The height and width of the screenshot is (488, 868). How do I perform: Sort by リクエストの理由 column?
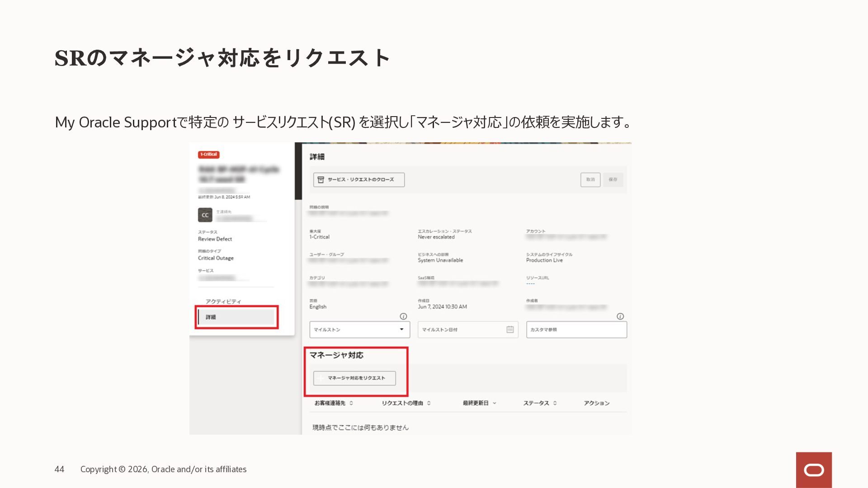coord(429,403)
